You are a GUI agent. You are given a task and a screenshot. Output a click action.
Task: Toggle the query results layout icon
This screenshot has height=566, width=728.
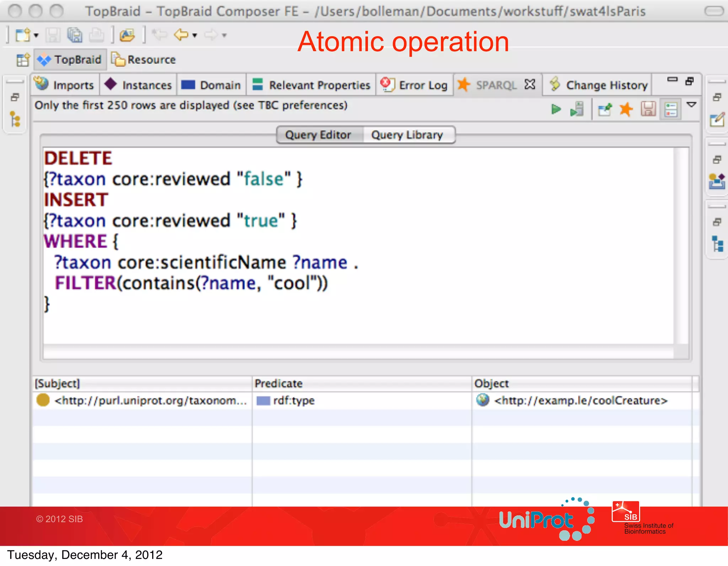671,109
